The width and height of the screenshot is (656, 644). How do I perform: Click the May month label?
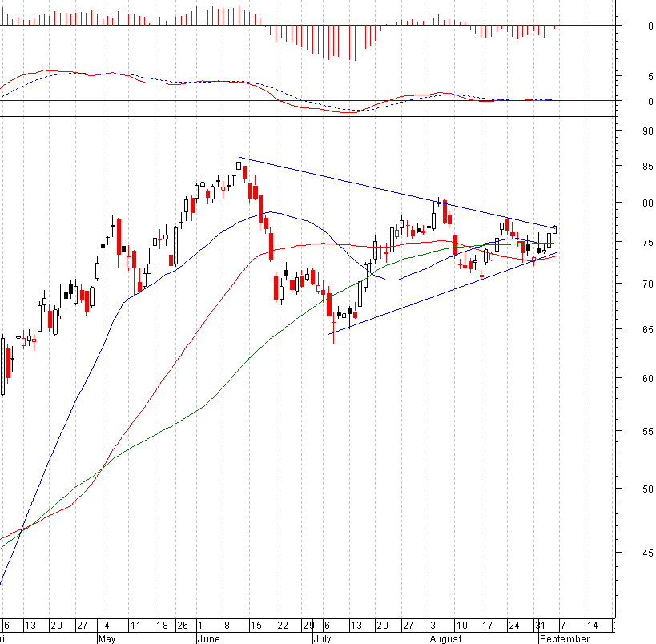[107, 639]
